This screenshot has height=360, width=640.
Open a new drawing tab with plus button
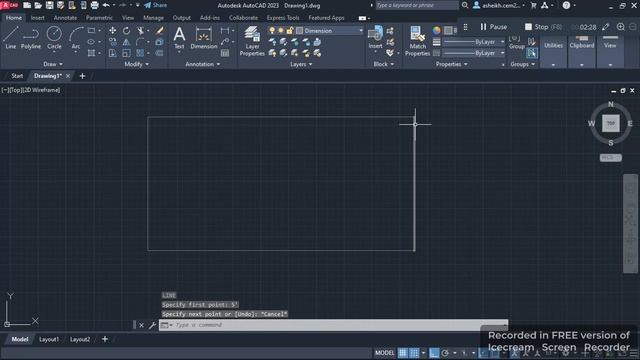[x=82, y=76]
